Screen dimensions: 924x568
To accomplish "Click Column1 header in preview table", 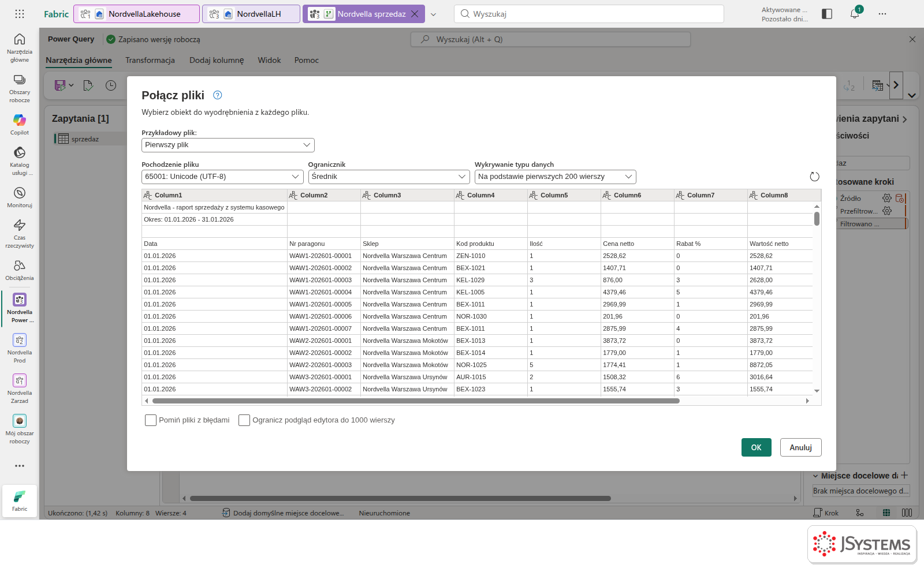I will tap(214, 195).
